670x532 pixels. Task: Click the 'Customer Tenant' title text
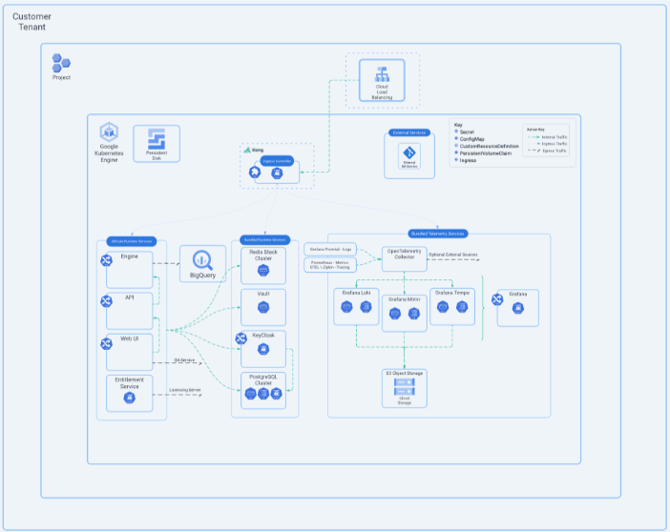click(x=32, y=21)
